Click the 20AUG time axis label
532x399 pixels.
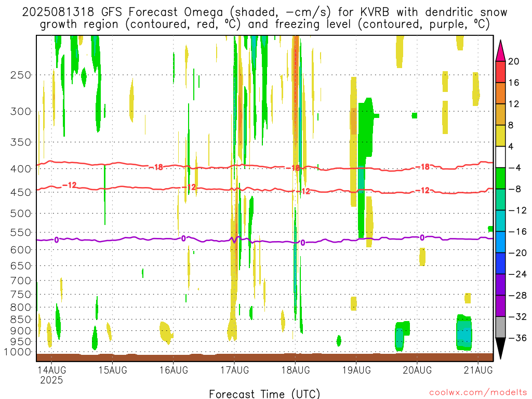coord(417,370)
